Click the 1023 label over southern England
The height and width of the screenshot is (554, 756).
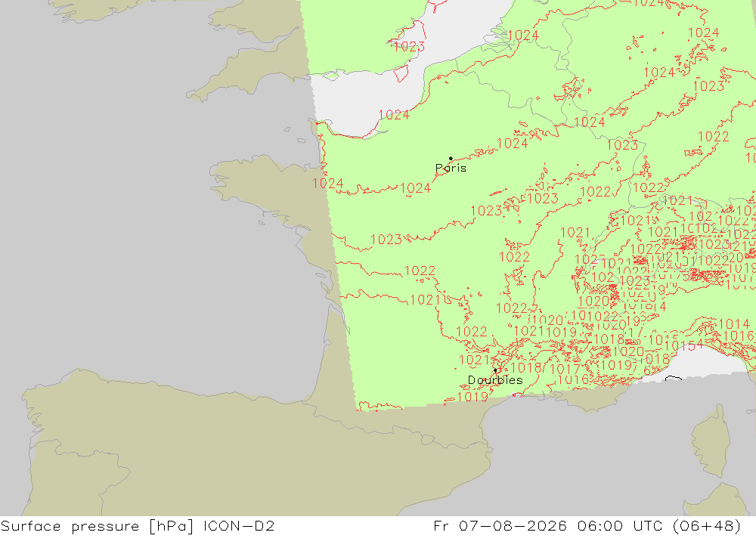point(409,46)
